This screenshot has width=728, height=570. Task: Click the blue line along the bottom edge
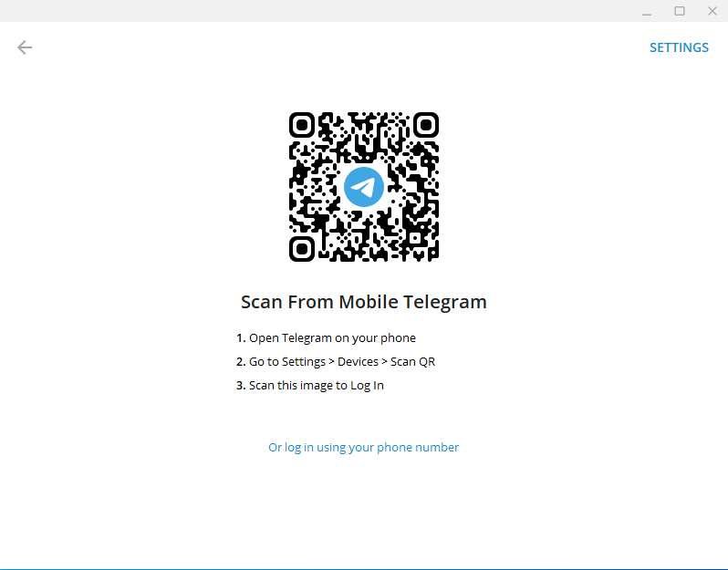pos(364,569)
